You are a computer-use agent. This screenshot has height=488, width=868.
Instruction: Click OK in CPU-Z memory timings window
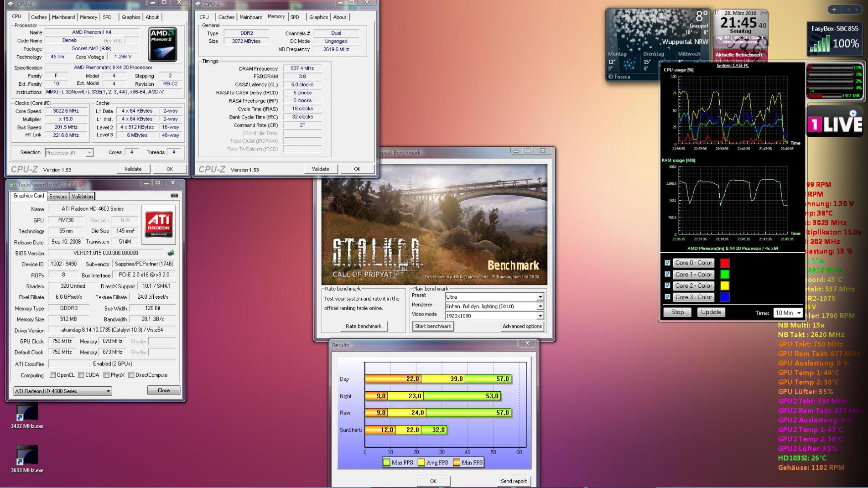pyautogui.click(x=357, y=169)
